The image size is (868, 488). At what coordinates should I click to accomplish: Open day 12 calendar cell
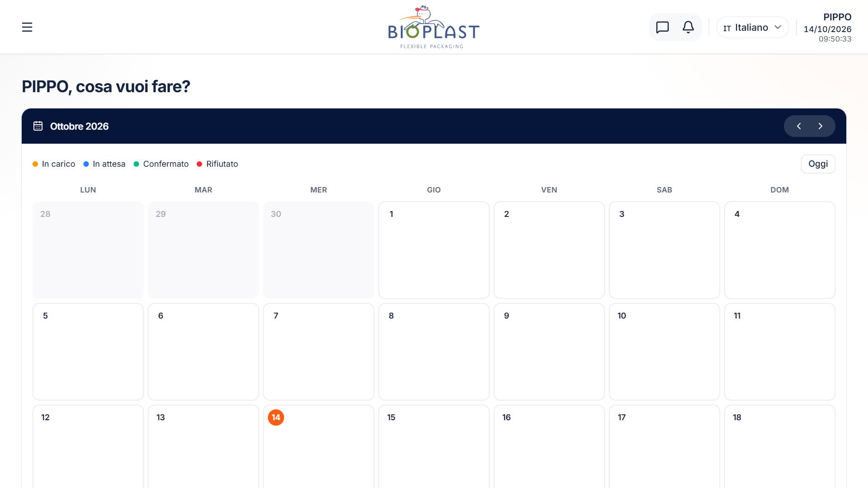(88, 446)
